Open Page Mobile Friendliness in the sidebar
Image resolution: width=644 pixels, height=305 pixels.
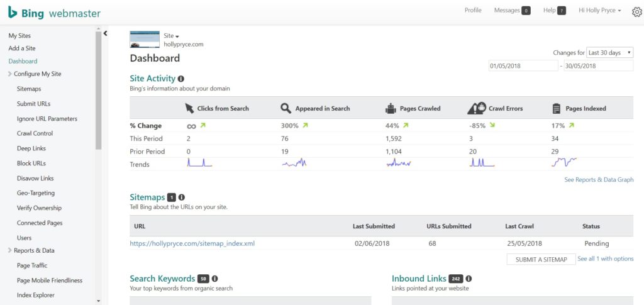click(50, 280)
